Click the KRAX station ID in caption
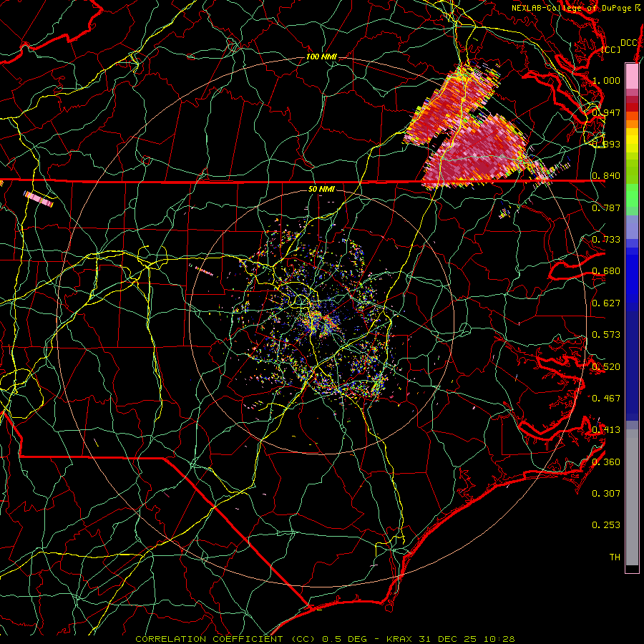This screenshot has height=644, width=644. point(401,639)
